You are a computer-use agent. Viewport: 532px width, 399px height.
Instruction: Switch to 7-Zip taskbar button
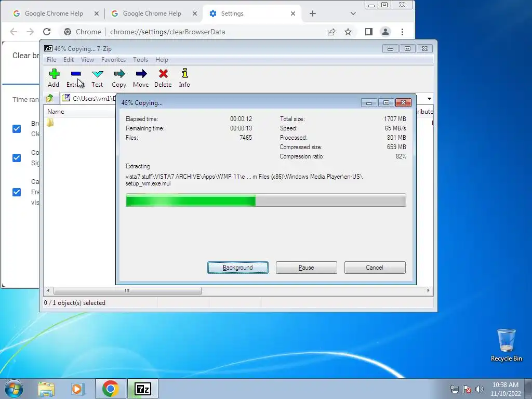click(x=143, y=389)
